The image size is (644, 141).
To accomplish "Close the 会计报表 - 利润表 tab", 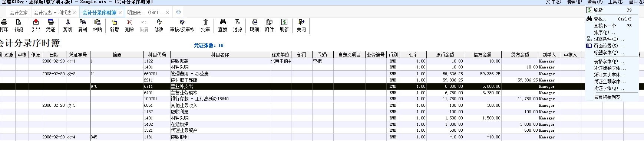I will coord(74,13).
